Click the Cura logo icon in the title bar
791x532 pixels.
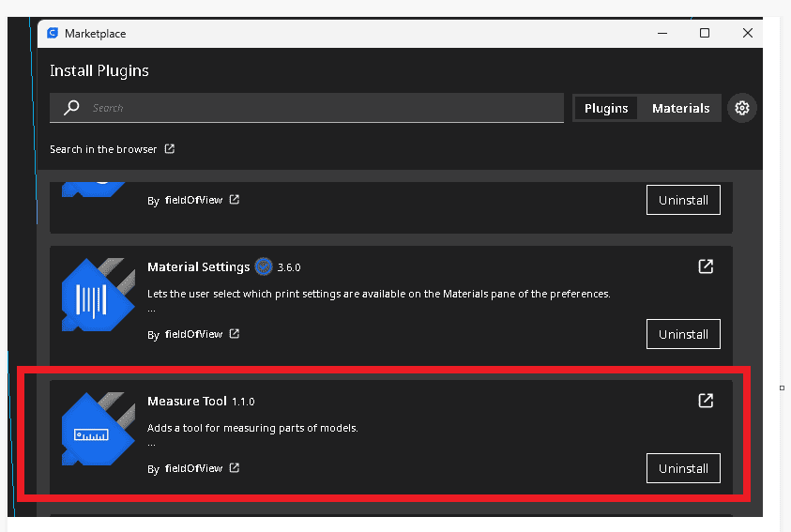(53, 33)
